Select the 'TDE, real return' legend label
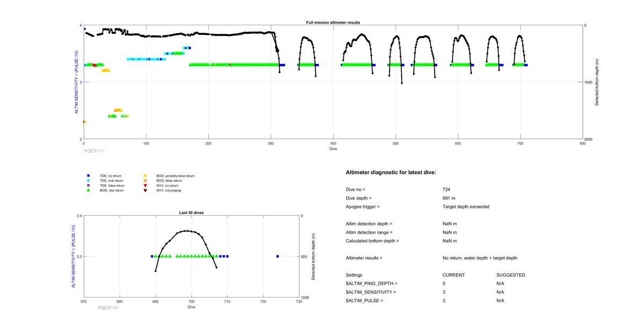Screen dimensions: 644x334 click(111, 180)
